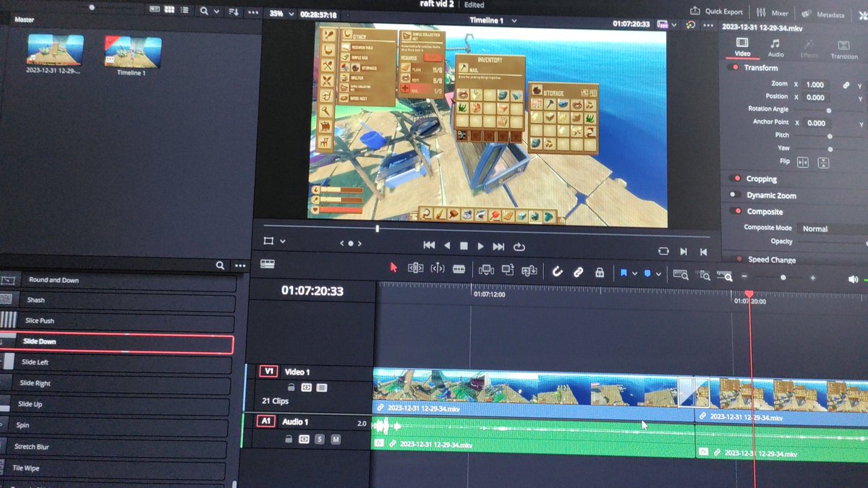Select the Blade Edit Mode tool

click(x=459, y=269)
